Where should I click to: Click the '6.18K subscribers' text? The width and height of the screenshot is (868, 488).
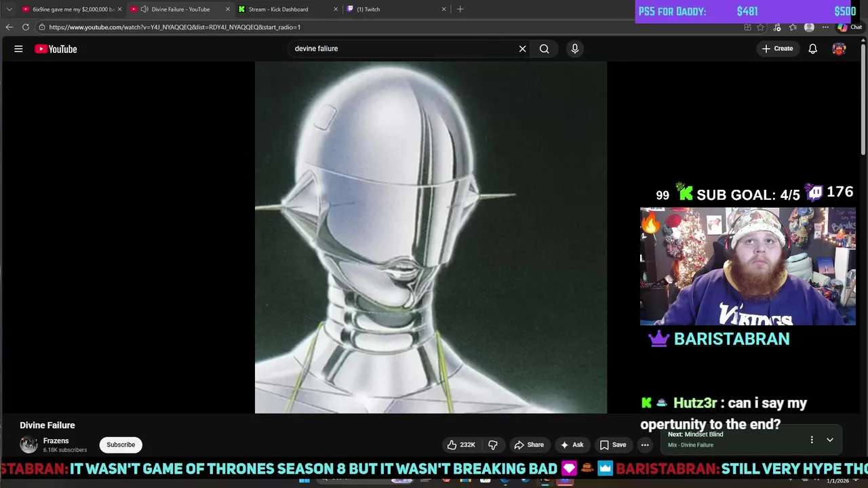tap(65, 450)
